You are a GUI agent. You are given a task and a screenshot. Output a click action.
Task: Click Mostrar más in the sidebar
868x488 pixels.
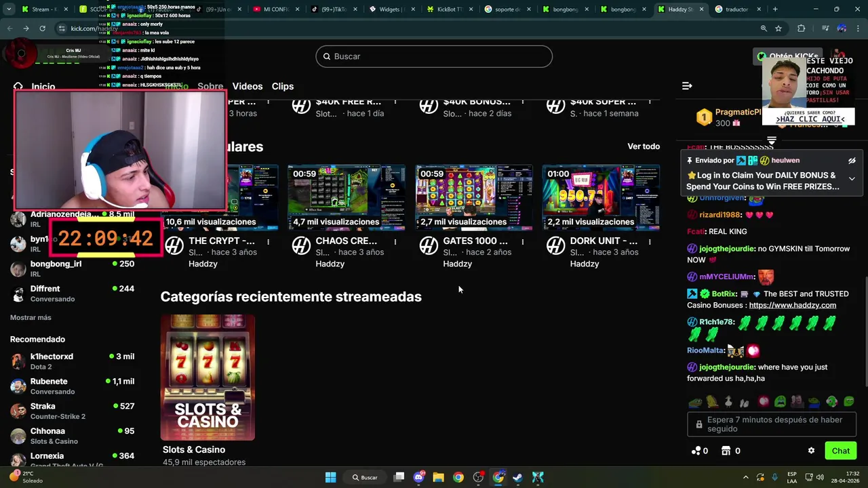point(31,317)
